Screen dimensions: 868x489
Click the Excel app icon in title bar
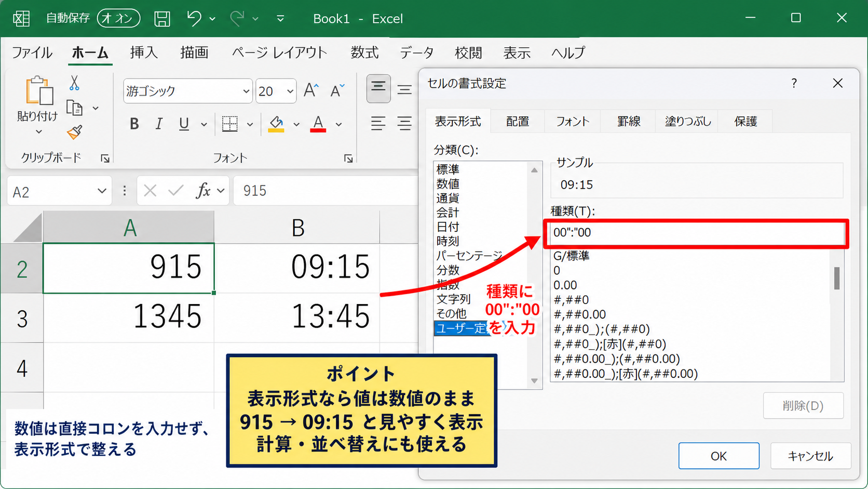[21, 19]
